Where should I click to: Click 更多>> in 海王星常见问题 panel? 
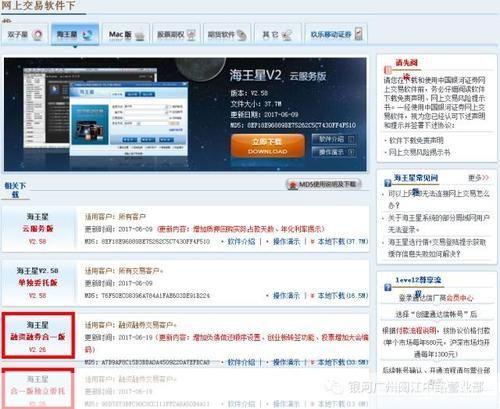click(x=479, y=178)
